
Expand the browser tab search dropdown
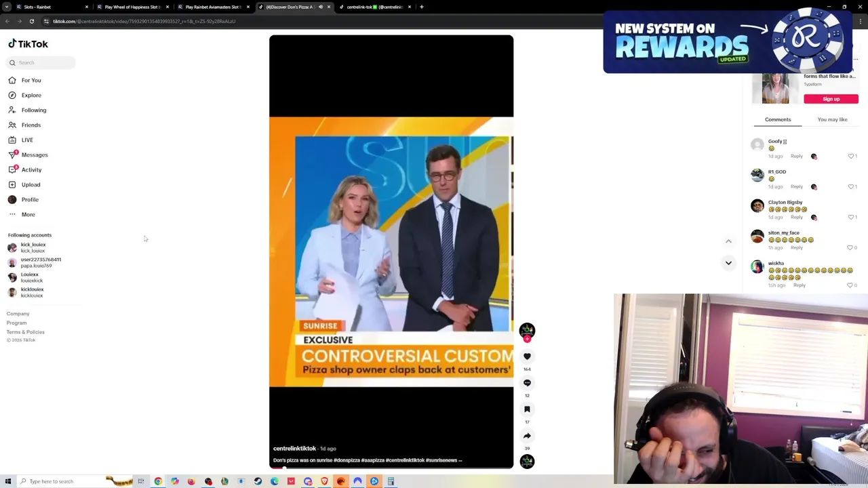coord(7,7)
